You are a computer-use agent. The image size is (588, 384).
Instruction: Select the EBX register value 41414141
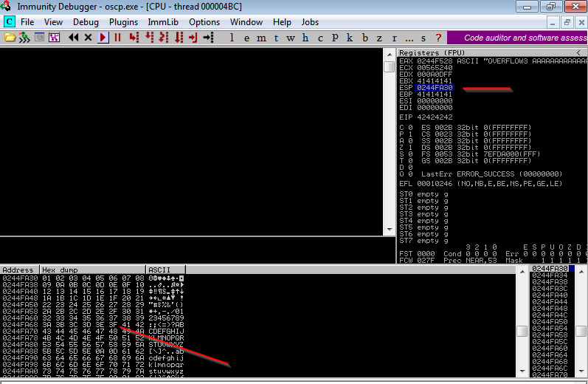pos(435,80)
